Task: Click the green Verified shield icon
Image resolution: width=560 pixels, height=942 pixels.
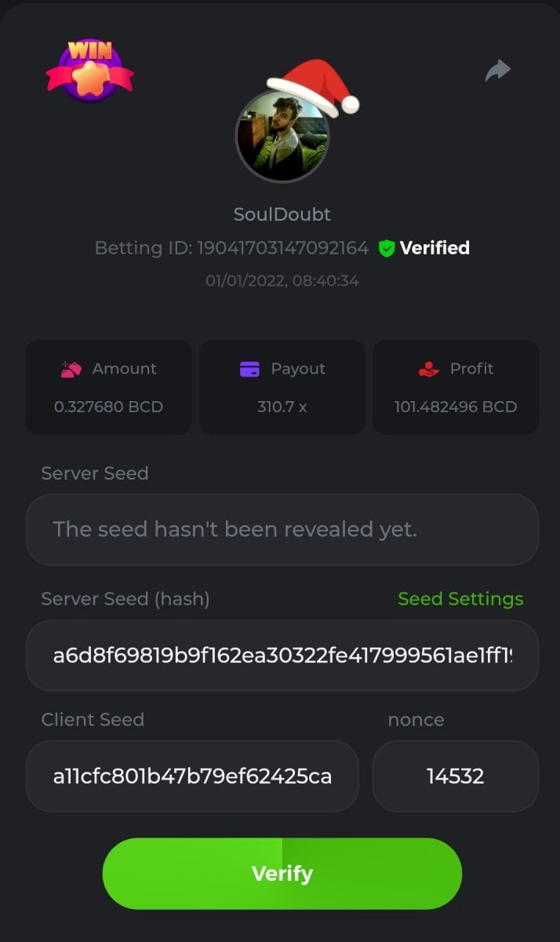Action: point(386,249)
